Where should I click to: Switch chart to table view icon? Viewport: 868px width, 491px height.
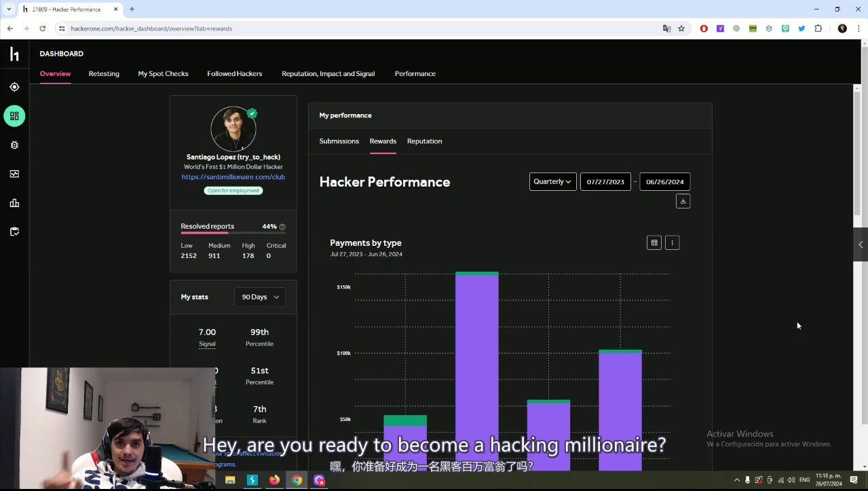coord(654,242)
